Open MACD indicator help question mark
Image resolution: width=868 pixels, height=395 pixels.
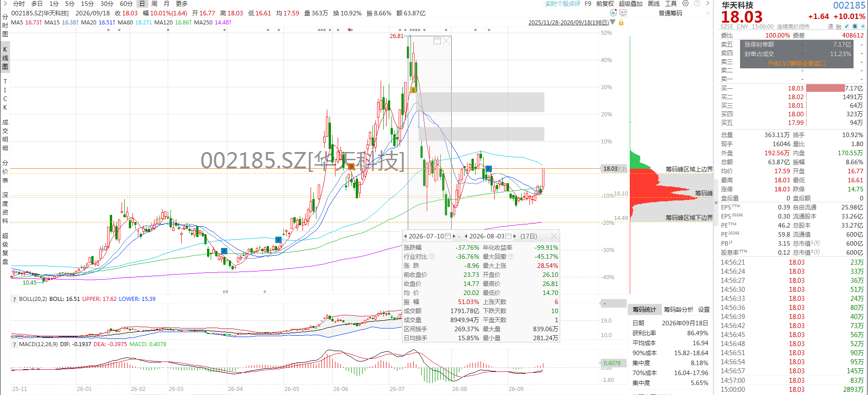tap(14, 344)
